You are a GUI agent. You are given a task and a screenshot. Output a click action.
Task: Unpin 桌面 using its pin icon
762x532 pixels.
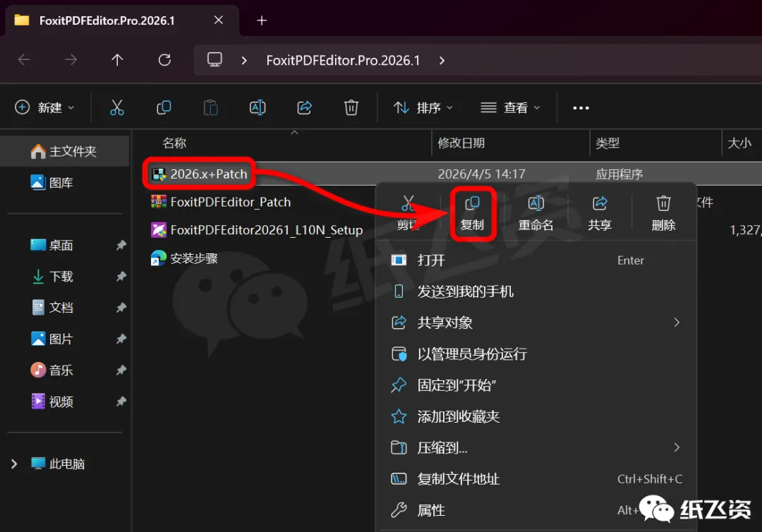click(121, 246)
